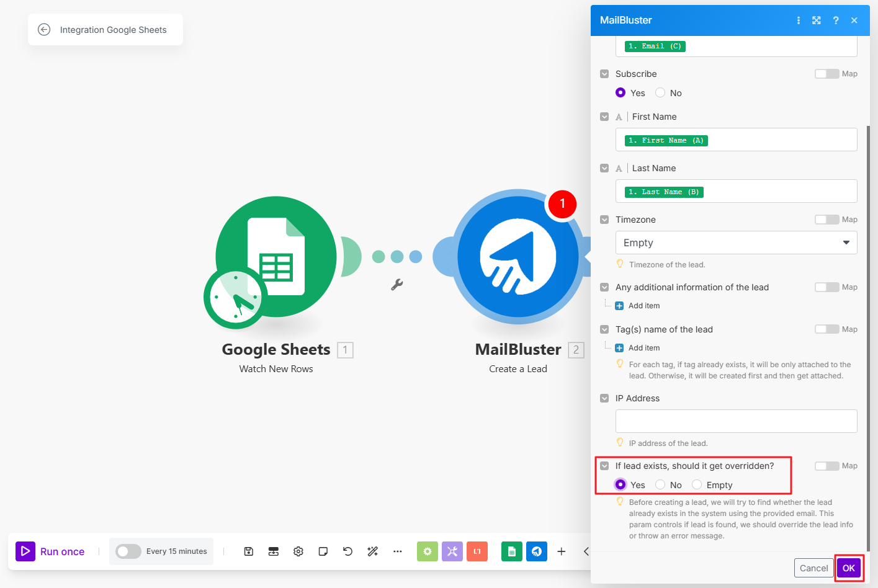
Task: Open the purple Tools icon
Action: coord(452,551)
